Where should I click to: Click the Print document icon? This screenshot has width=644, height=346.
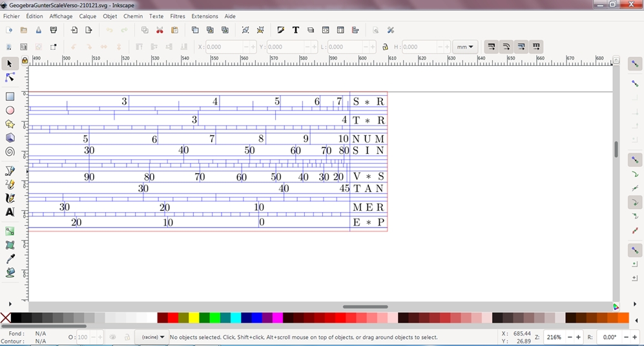tap(54, 30)
